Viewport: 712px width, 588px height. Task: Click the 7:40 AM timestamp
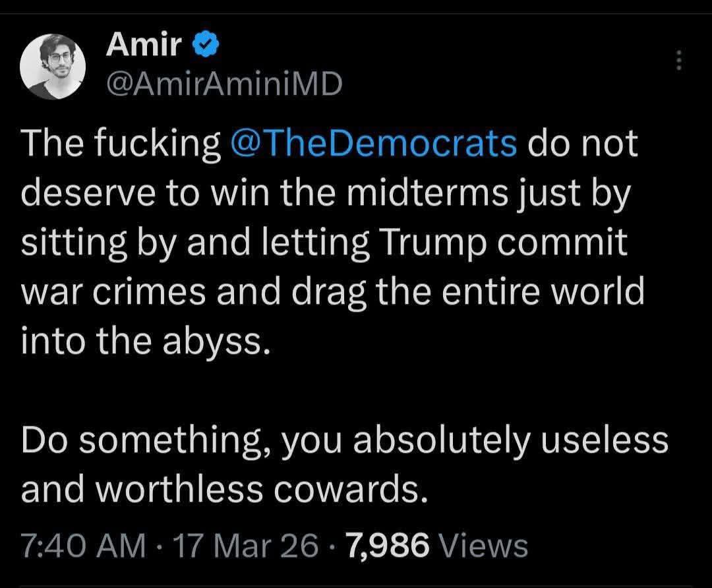(x=84, y=546)
